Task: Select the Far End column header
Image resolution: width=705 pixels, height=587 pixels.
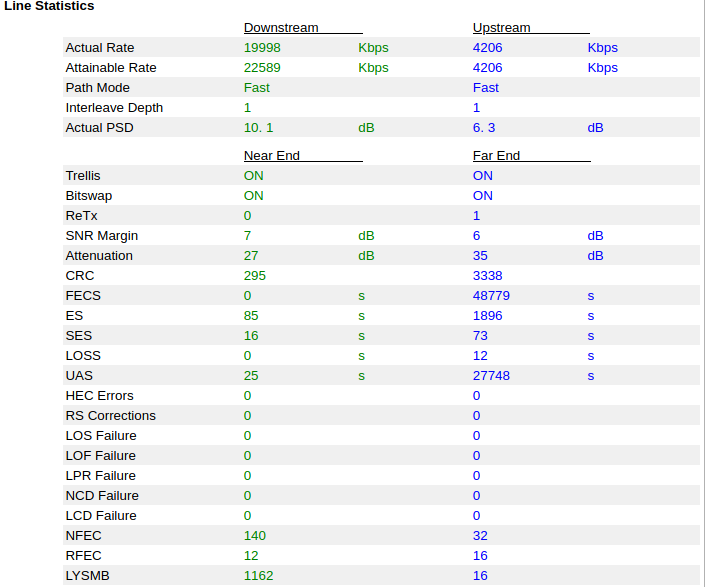Action: point(496,156)
